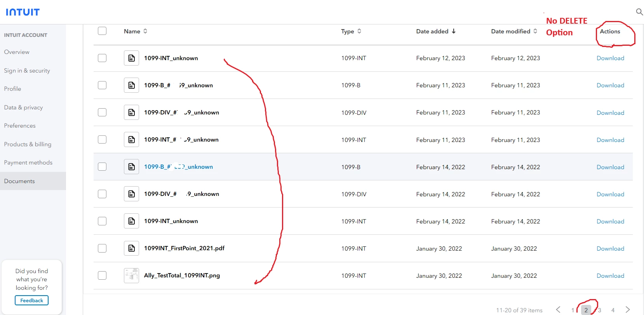Click document icon for first 1099-INT_unknown from February 12, 2023
Viewport: 644px width, 315px height.
(x=131, y=58)
